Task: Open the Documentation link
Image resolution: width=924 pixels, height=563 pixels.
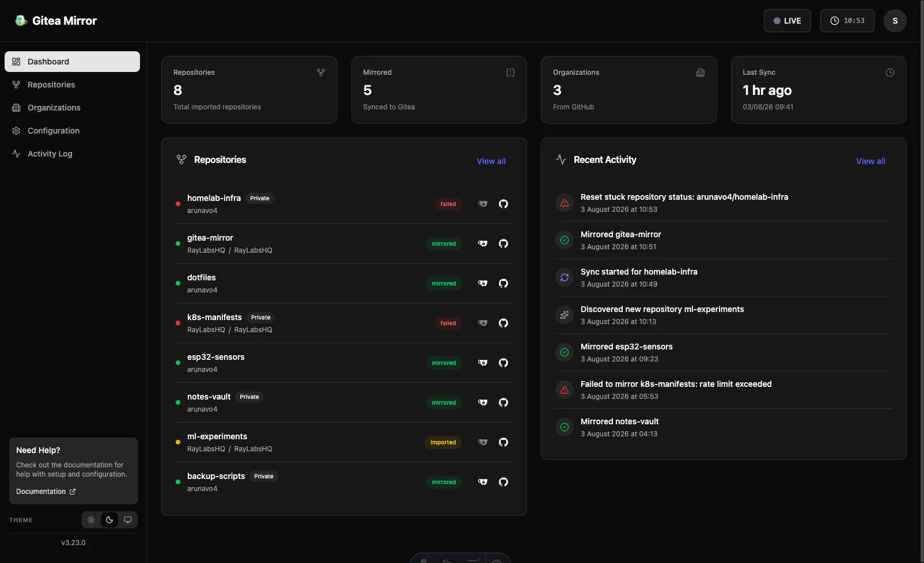Action: (46, 492)
